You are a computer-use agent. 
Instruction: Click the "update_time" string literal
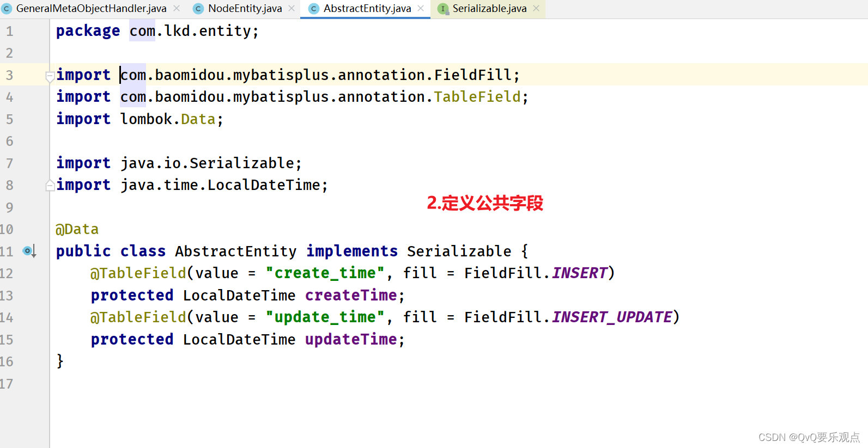click(325, 317)
